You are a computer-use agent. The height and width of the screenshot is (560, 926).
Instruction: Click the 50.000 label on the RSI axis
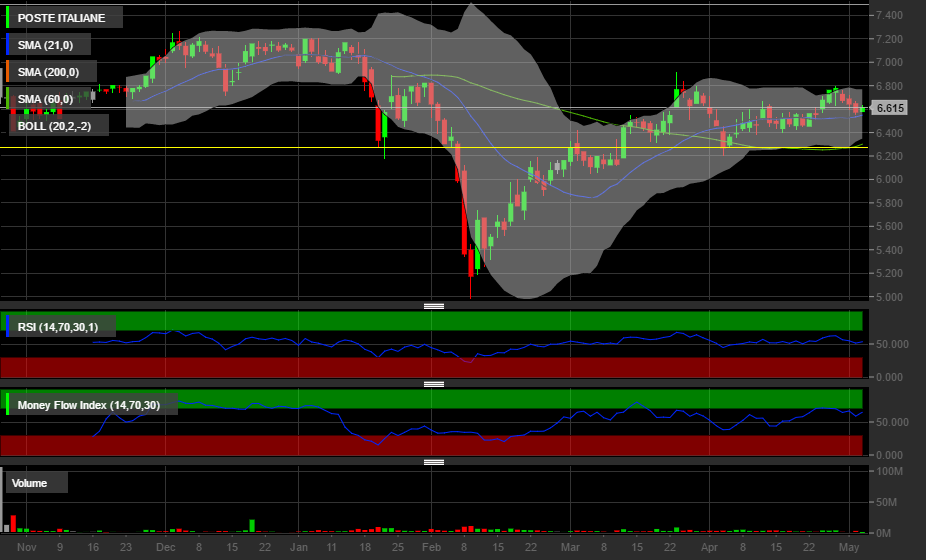pyautogui.click(x=892, y=344)
